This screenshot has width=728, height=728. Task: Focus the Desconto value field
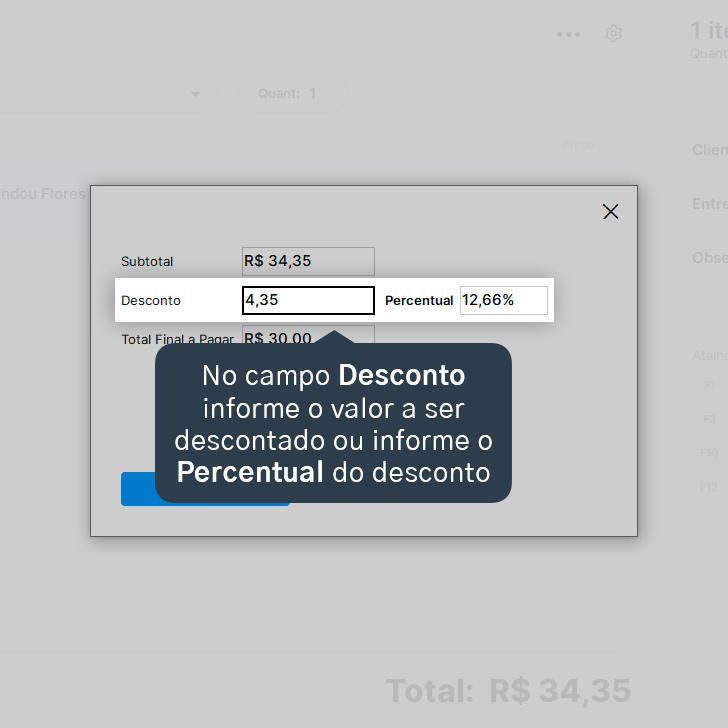(x=308, y=300)
